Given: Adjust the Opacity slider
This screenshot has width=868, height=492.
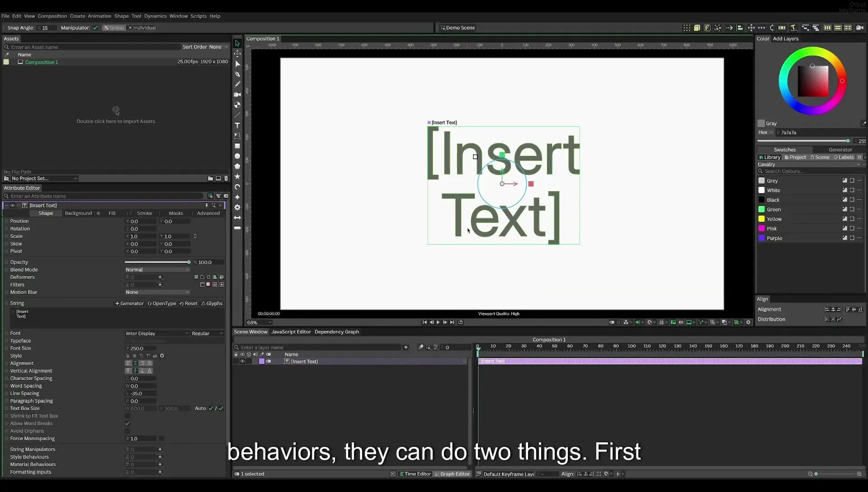Looking at the screenshot, I should (157, 262).
